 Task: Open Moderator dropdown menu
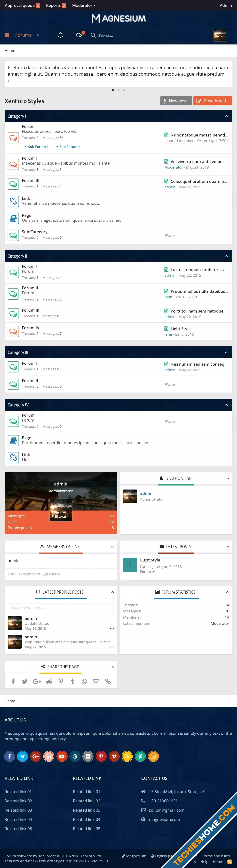coord(84,5)
